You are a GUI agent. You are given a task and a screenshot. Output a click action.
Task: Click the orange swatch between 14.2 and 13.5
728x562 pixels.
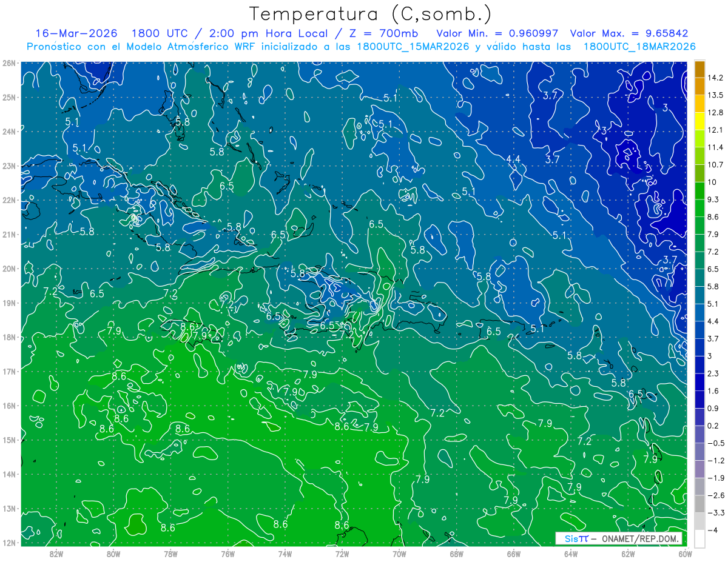pyautogui.click(x=699, y=87)
